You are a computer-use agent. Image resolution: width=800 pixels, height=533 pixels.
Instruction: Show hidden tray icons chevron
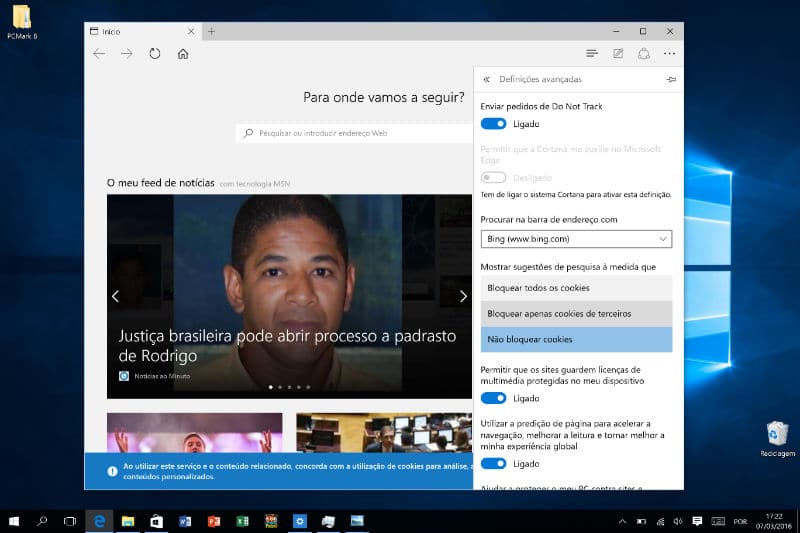click(x=622, y=521)
